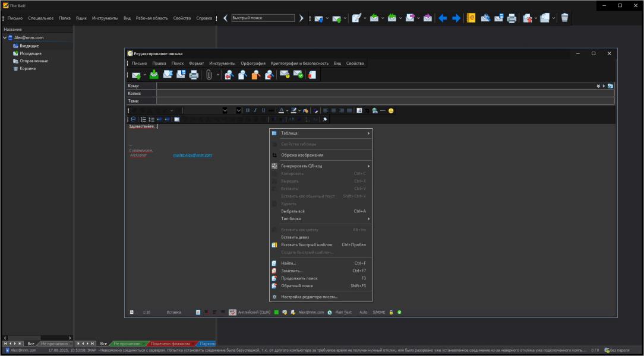Click the trash delete icon in main toolbar

(x=564, y=18)
